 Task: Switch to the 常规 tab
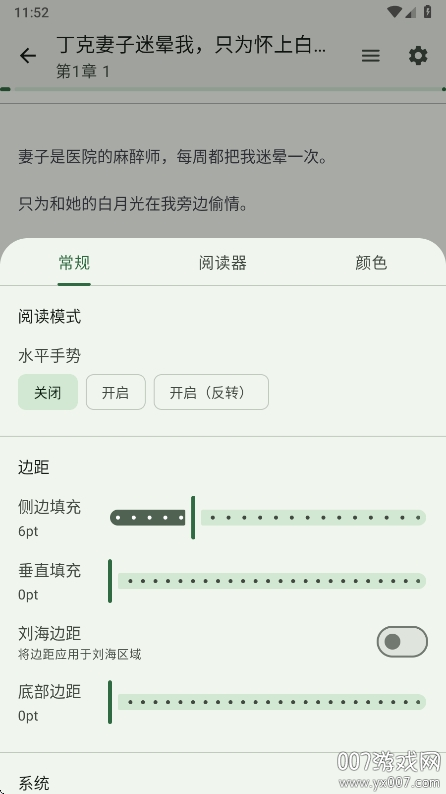coord(74,263)
